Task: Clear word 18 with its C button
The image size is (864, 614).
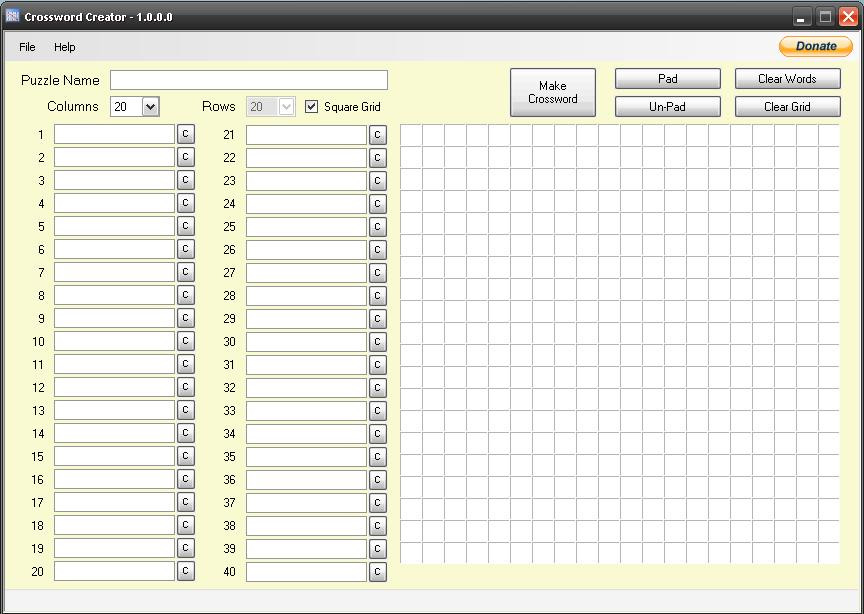Action: point(186,525)
